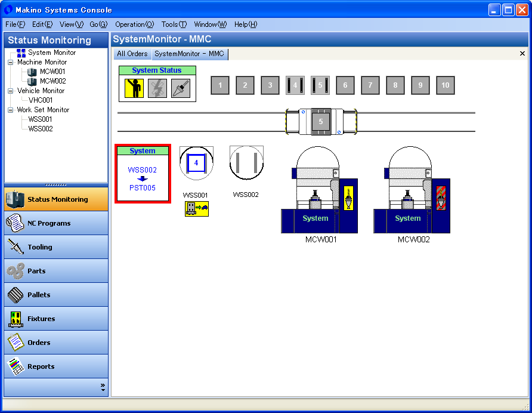Open the NC Programs section
Screen dimensions: 532x413
(56, 223)
